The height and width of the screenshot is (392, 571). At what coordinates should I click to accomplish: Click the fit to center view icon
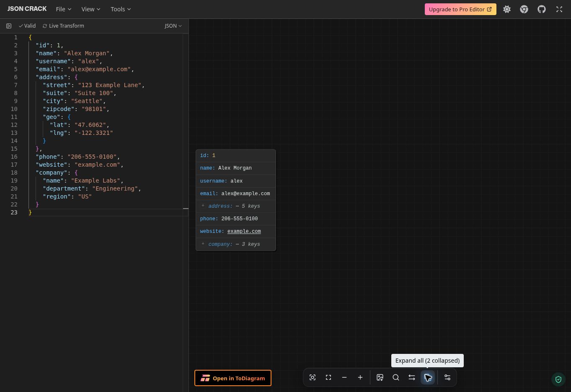[x=328, y=377]
